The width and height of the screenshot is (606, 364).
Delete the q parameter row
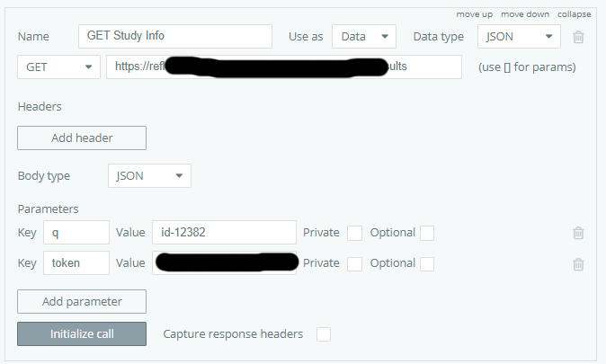(x=578, y=233)
